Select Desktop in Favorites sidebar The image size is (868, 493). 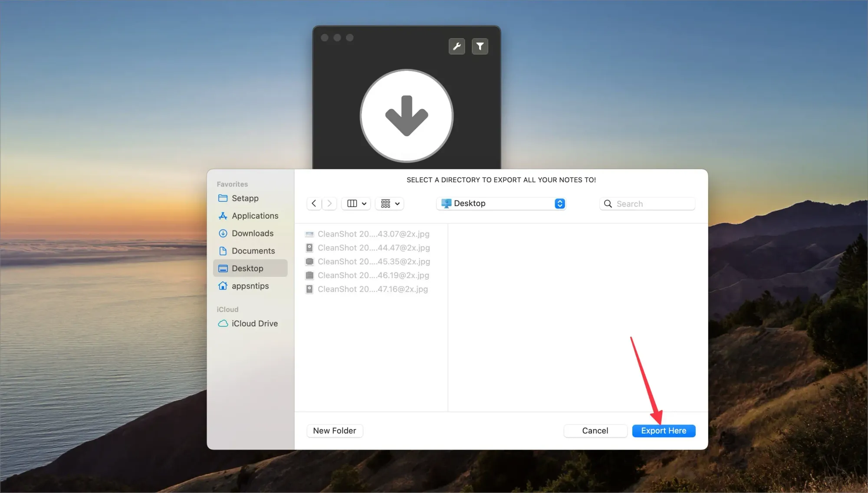click(x=247, y=268)
